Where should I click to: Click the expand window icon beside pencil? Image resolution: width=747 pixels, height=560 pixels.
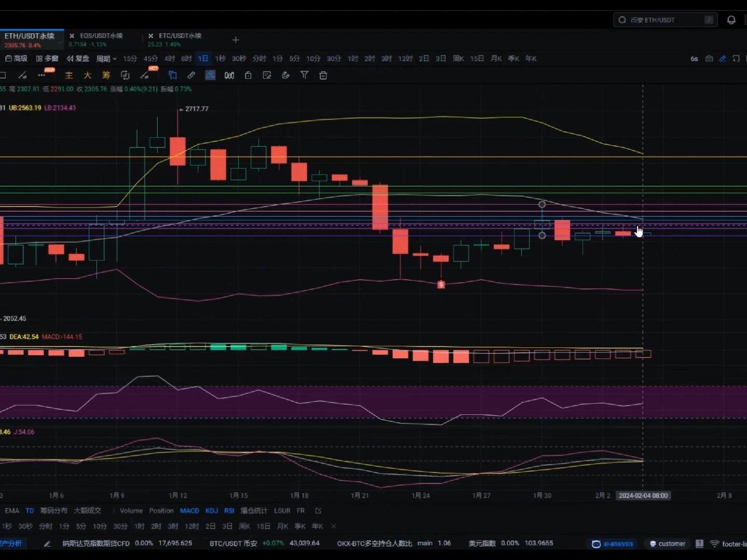(736, 59)
